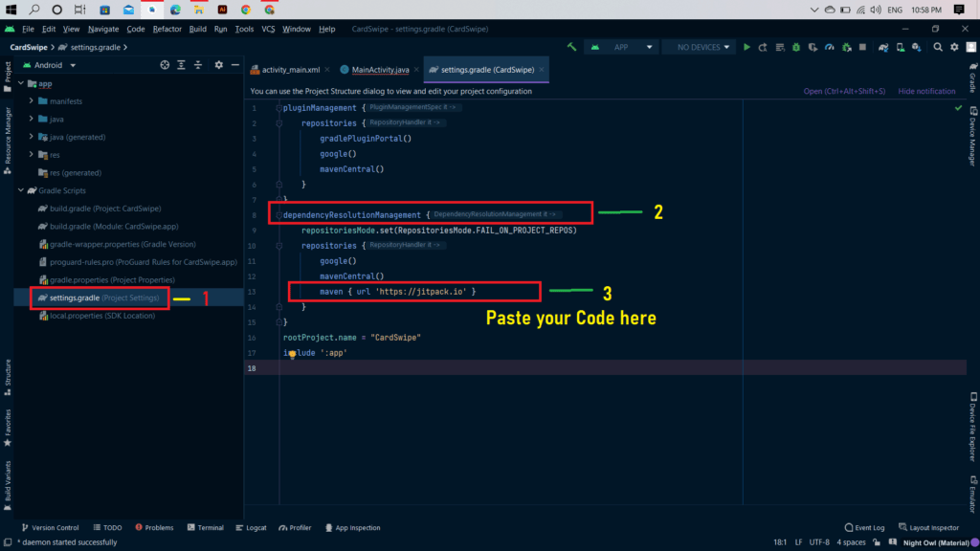Open the APP run configuration dropdown

pyautogui.click(x=621, y=47)
